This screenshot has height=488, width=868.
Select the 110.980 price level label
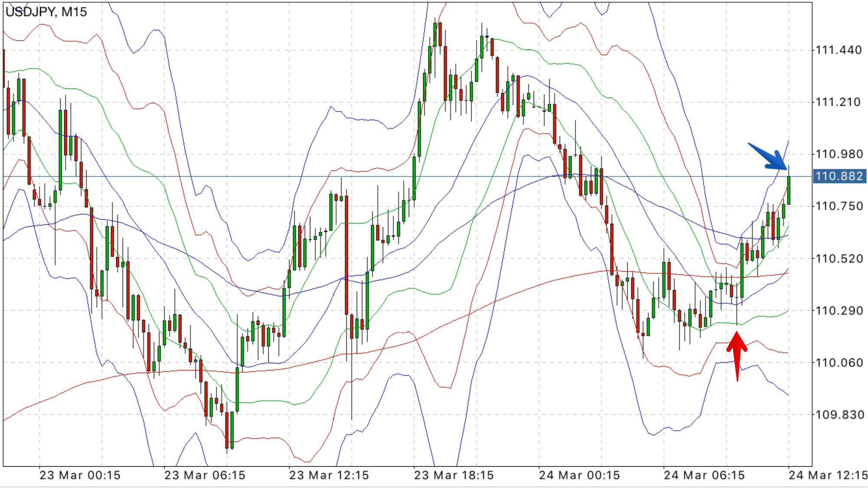839,154
